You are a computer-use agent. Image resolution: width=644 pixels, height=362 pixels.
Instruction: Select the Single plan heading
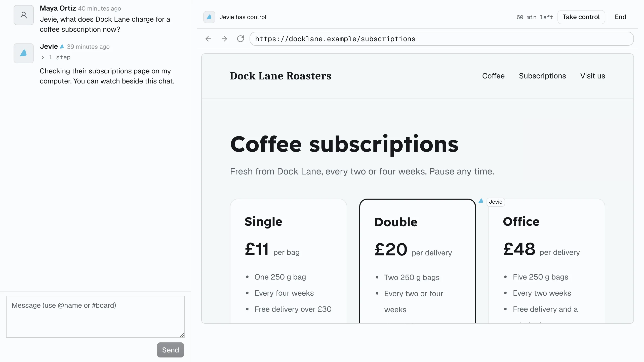coord(263,222)
